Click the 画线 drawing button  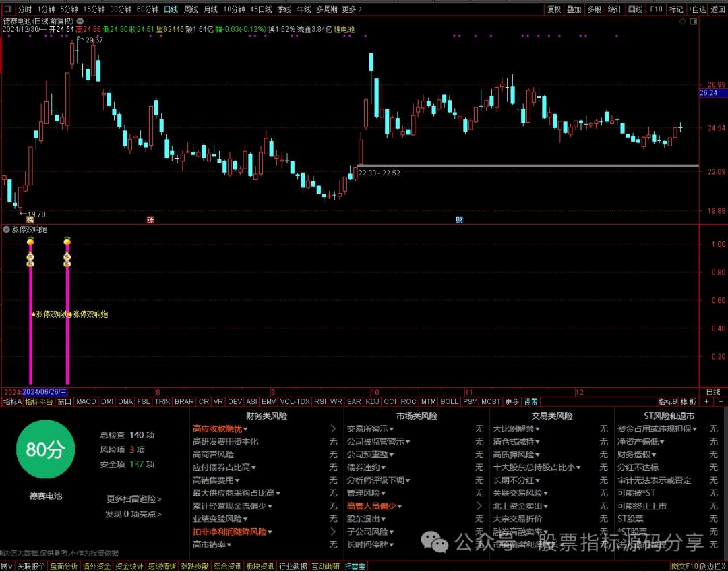point(635,9)
